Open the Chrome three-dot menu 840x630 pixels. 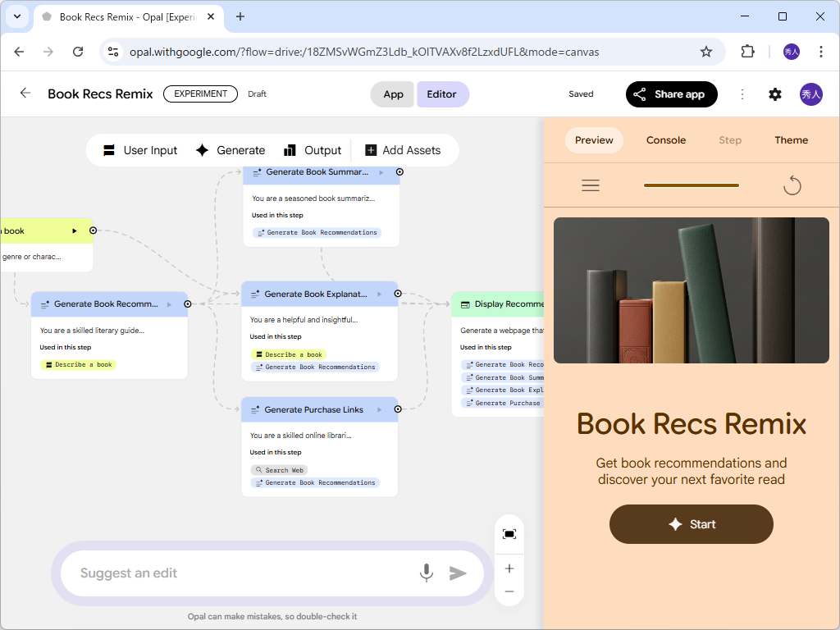coord(820,52)
